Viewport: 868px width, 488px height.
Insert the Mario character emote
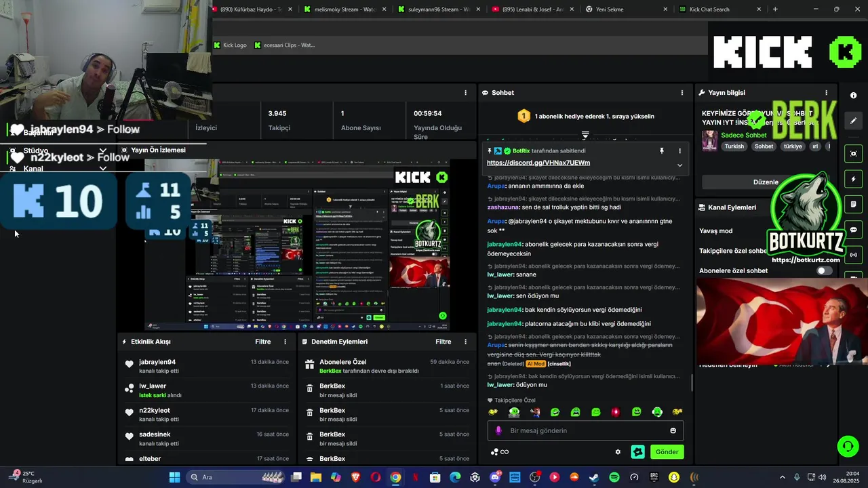[534, 412]
